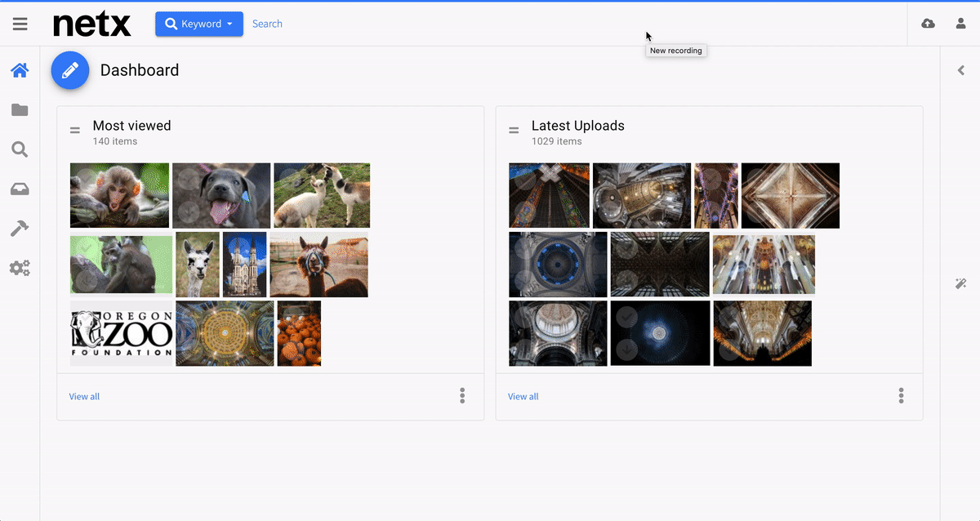980x521 pixels.
Task: Click the blue pencil edit dashboard button
Action: coord(70,70)
